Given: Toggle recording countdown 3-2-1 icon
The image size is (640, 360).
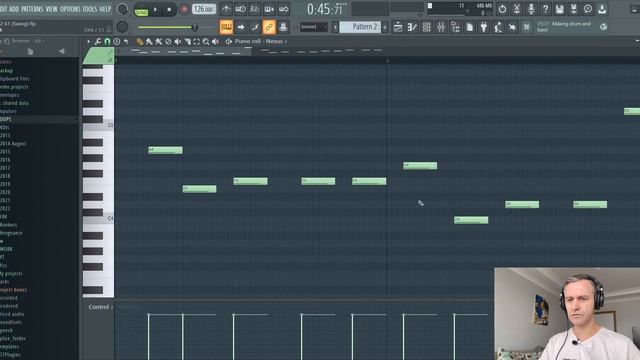Looking at the screenshot, I should (255, 9).
